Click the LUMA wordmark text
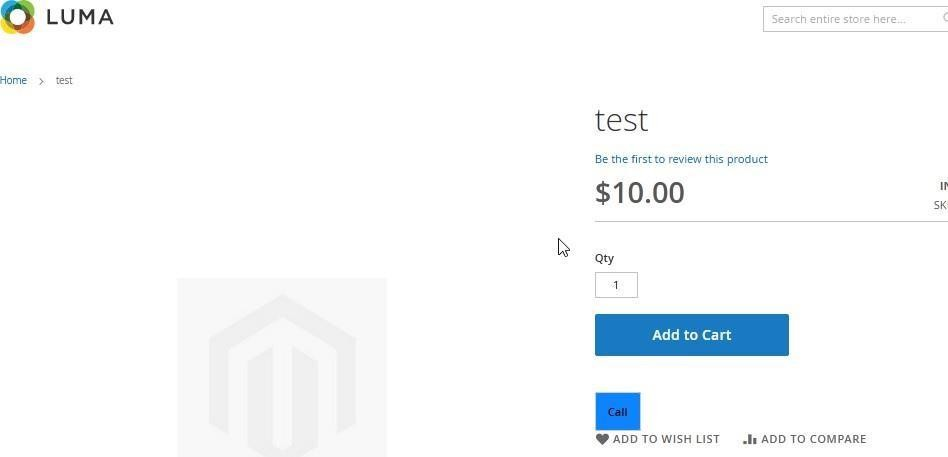This screenshot has height=457, width=948. click(80, 18)
